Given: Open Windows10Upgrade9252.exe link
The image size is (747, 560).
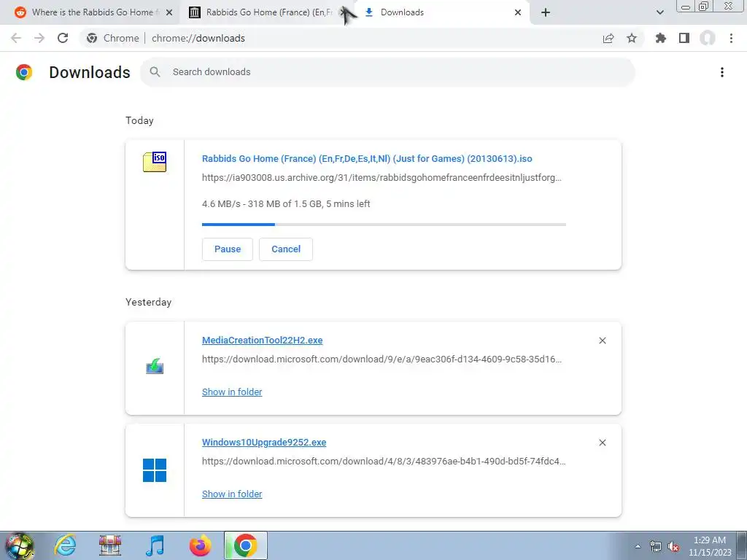Looking at the screenshot, I should [x=264, y=442].
